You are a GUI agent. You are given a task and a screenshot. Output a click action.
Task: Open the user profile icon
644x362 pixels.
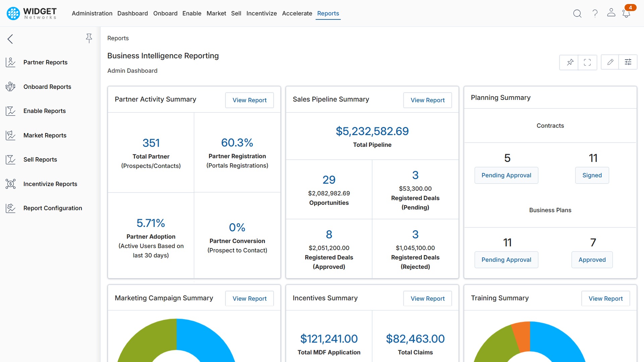tap(611, 13)
